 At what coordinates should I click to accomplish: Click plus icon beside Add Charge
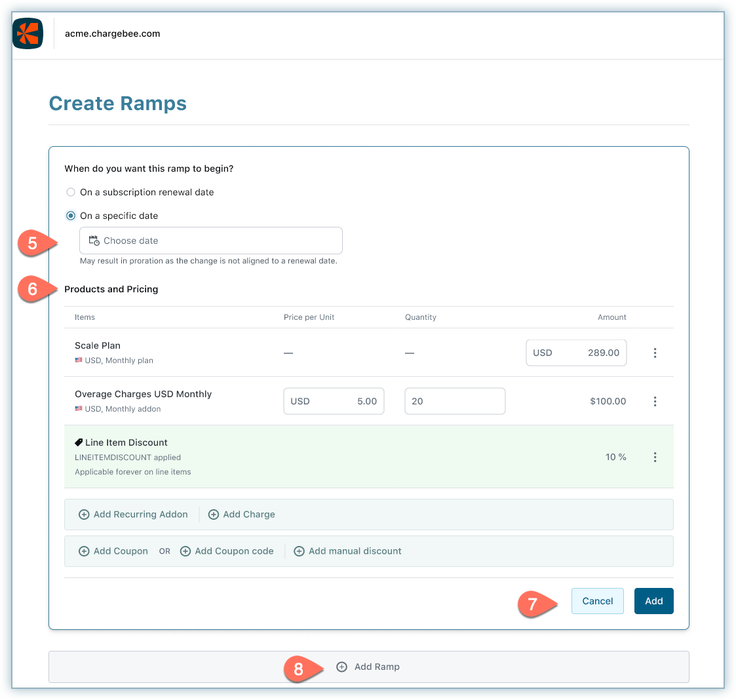214,515
